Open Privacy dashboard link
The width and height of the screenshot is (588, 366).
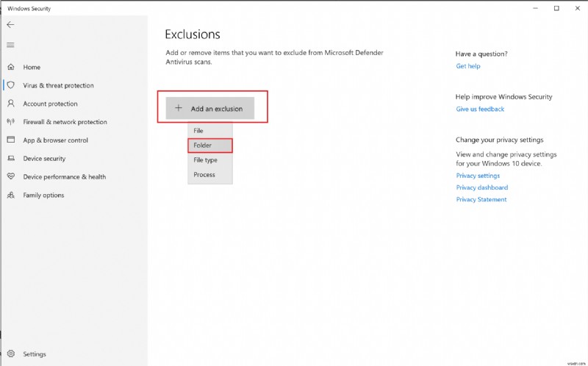tap(482, 187)
